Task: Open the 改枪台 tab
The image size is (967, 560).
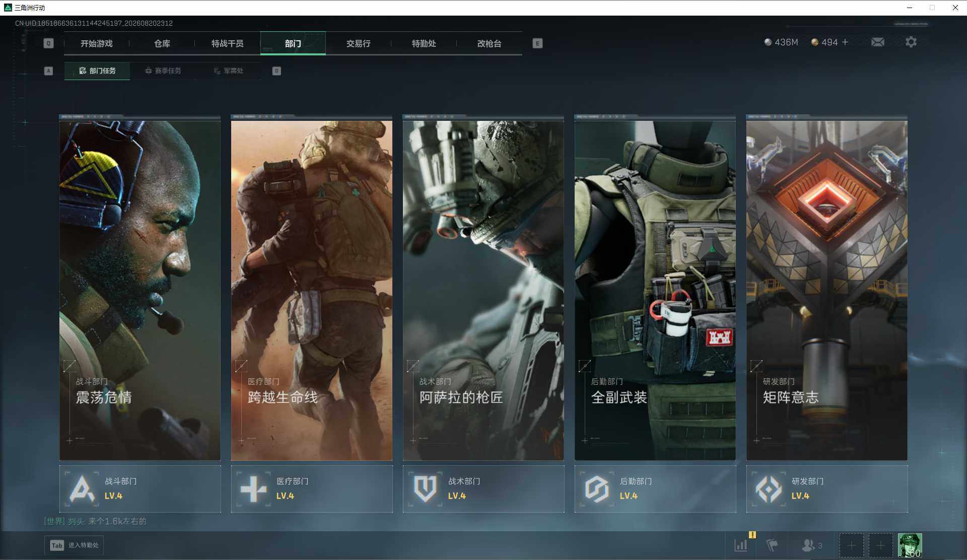Action: 490,43
